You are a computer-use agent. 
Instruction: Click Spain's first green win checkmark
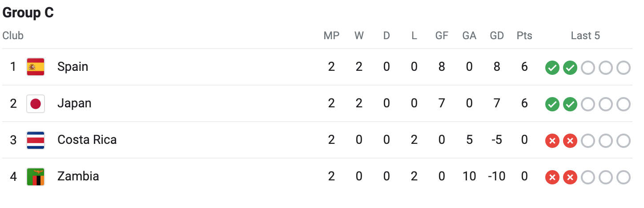pos(552,68)
